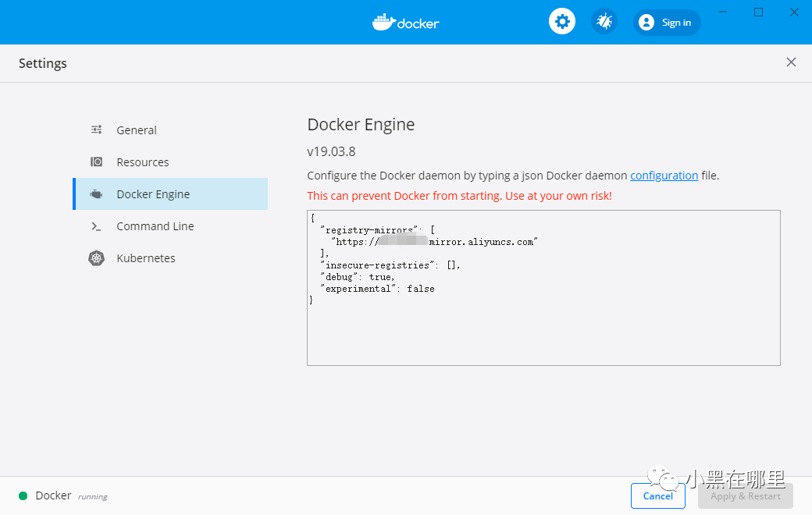812x515 pixels.
Task: Click the "debug": true line
Action: (x=358, y=277)
